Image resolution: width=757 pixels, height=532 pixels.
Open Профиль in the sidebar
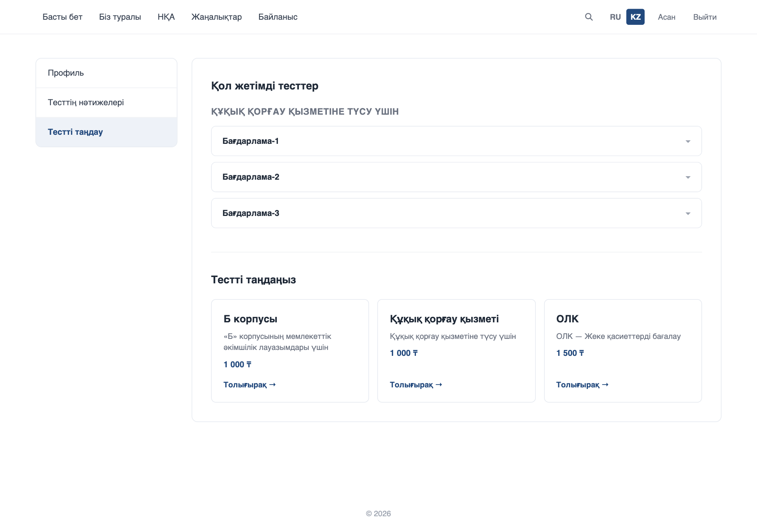(x=106, y=73)
